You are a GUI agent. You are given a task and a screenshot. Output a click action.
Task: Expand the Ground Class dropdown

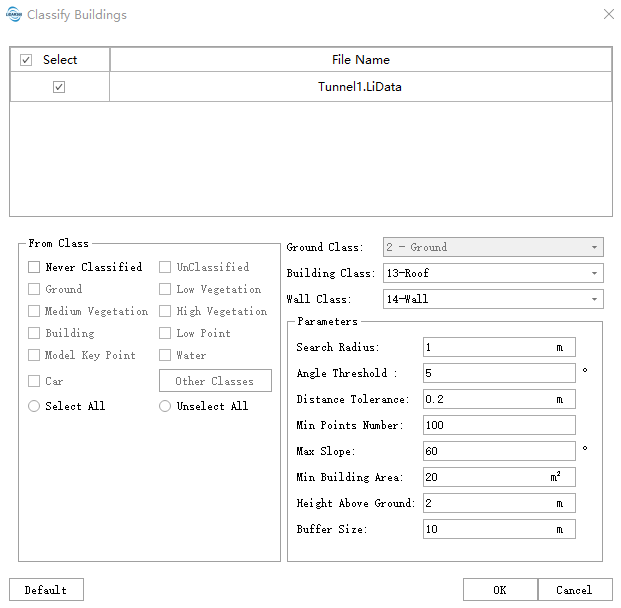tap(493, 247)
